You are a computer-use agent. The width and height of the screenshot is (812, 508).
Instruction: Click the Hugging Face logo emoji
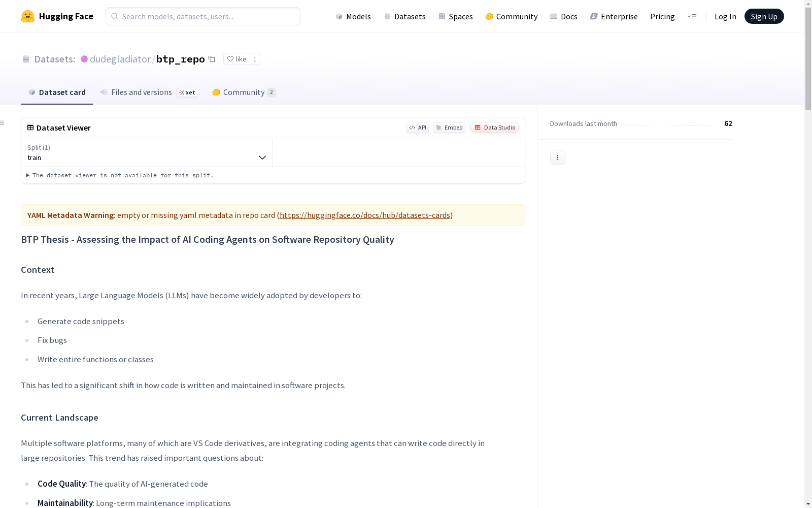click(28, 16)
